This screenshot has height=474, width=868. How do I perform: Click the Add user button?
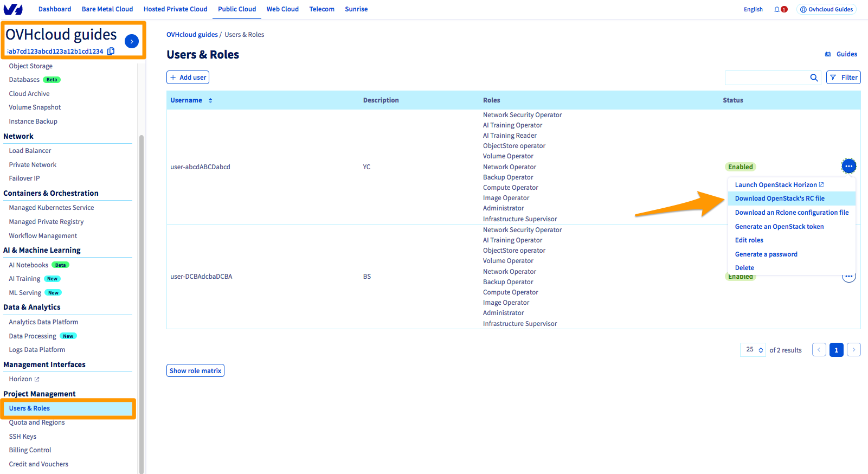188,78
